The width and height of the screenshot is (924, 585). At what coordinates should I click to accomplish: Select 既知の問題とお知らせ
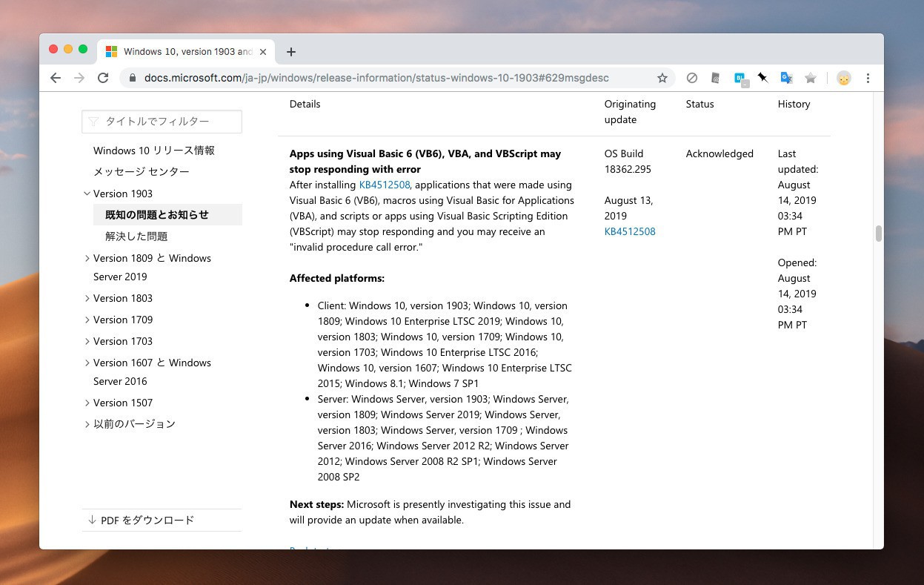click(x=167, y=215)
